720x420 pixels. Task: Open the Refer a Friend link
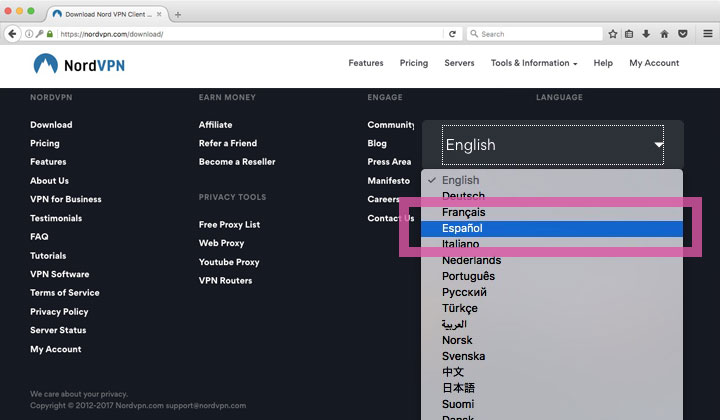click(228, 143)
